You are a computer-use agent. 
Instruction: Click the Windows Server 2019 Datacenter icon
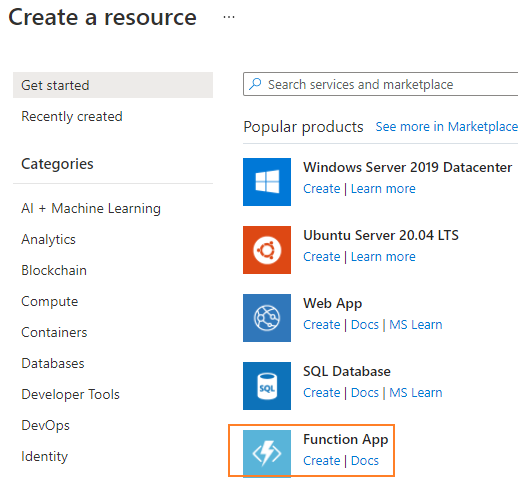(x=267, y=182)
